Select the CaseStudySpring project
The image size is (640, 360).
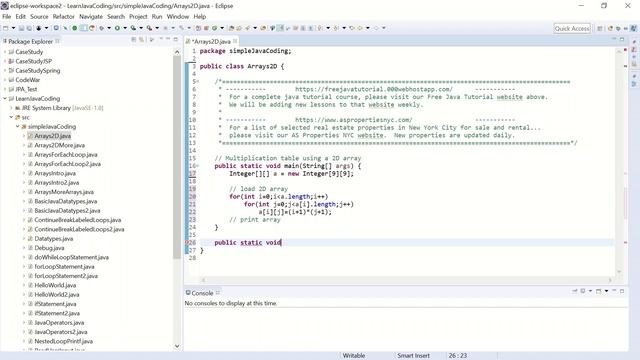click(38, 71)
